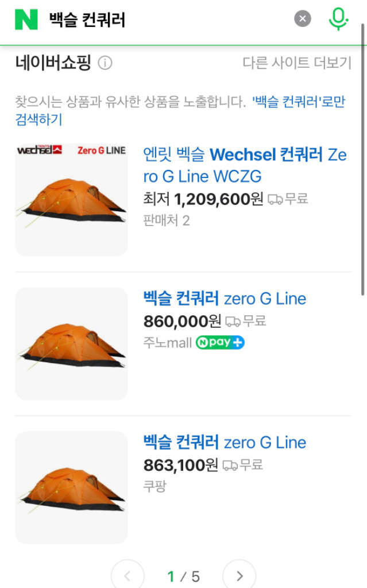Clear the search field with the X icon

pyautogui.click(x=302, y=18)
